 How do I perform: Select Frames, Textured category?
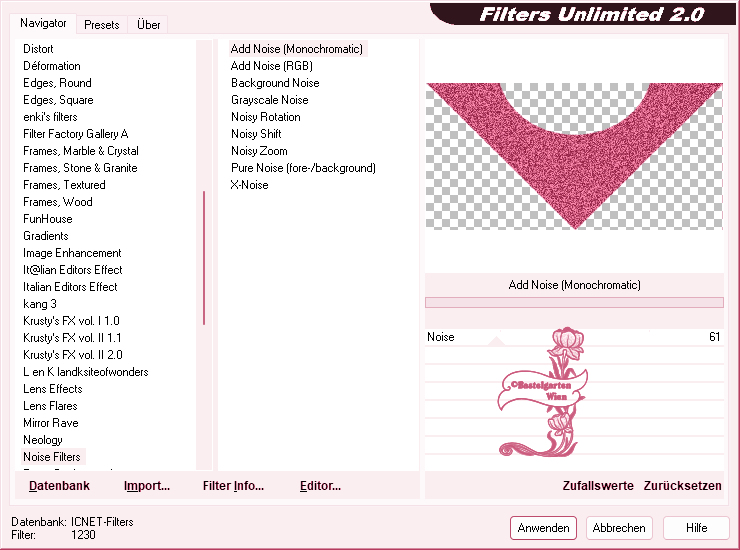pyautogui.click(x=64, y=185)
